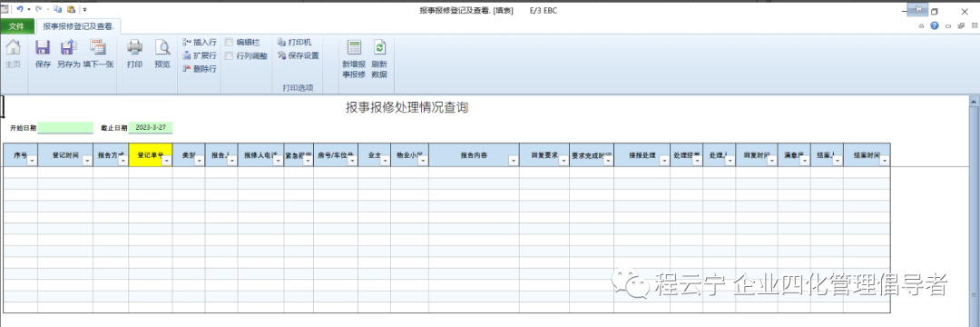
Task: Open the 序号 column filter dropdown
Action: (32, 161)
